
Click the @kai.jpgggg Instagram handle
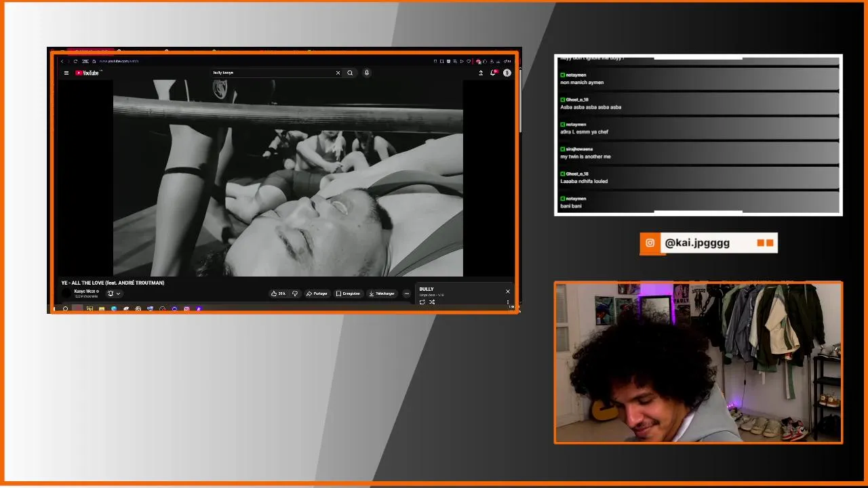point(697,243)
